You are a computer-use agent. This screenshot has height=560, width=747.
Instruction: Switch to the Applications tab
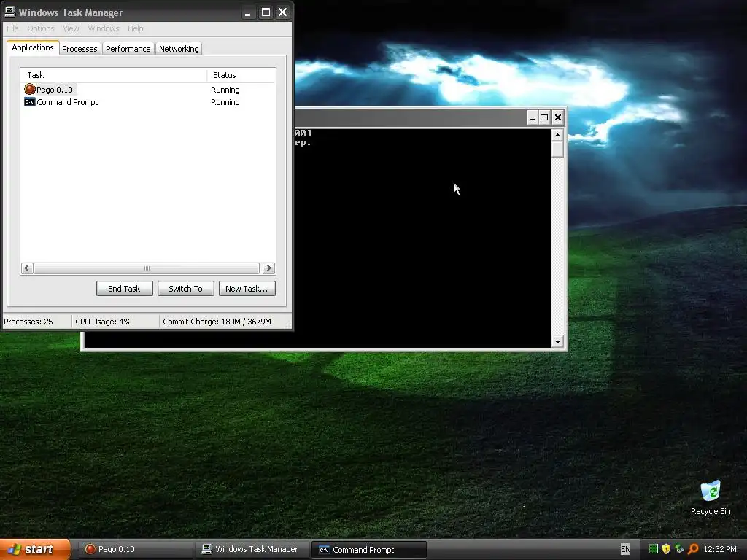33,47
